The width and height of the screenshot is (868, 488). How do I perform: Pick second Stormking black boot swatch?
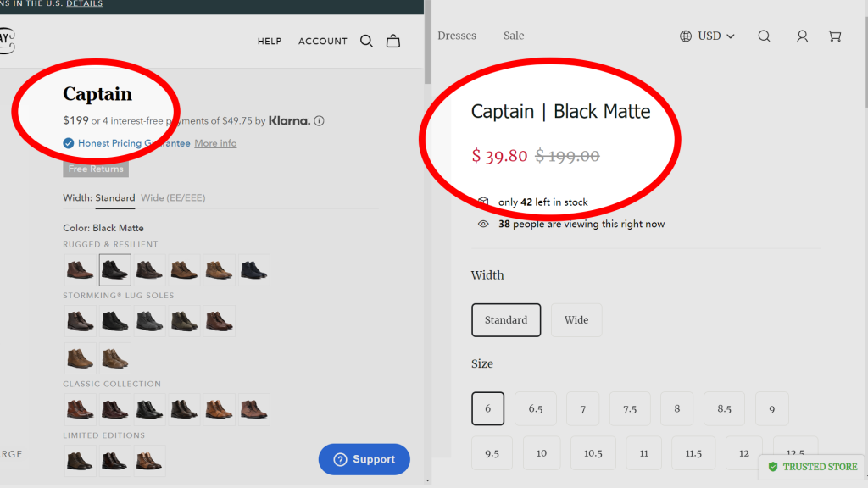coord(115,321)
